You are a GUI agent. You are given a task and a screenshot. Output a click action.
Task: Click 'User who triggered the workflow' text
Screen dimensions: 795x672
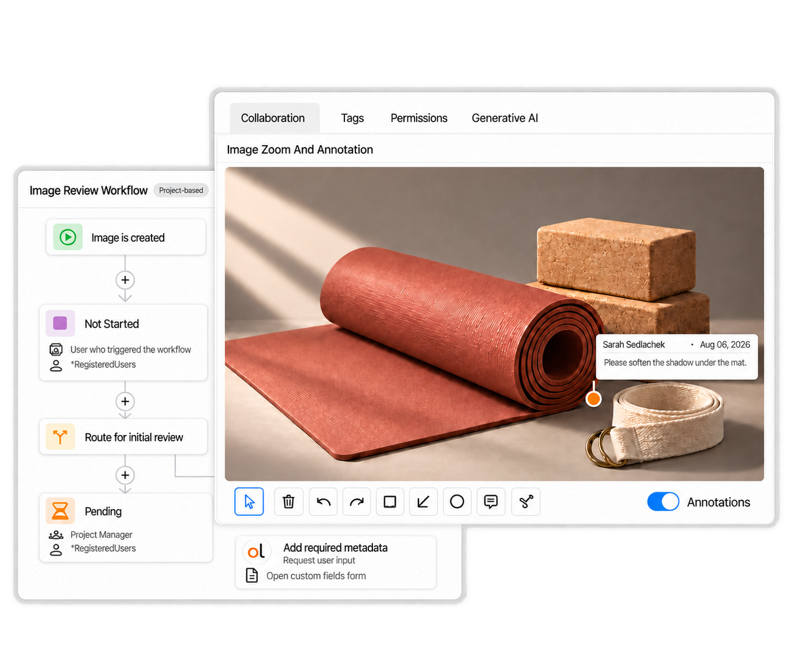pyautogui.click(x=131, y=350)
